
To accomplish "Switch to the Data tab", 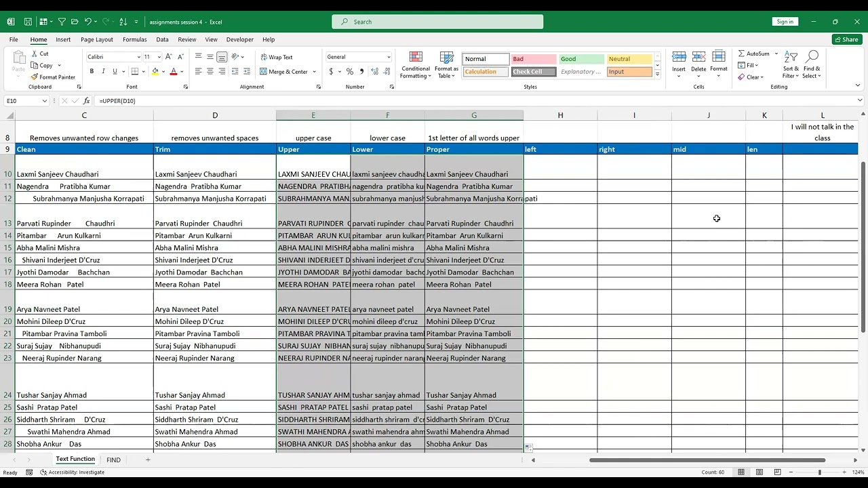I will point(162,39).
